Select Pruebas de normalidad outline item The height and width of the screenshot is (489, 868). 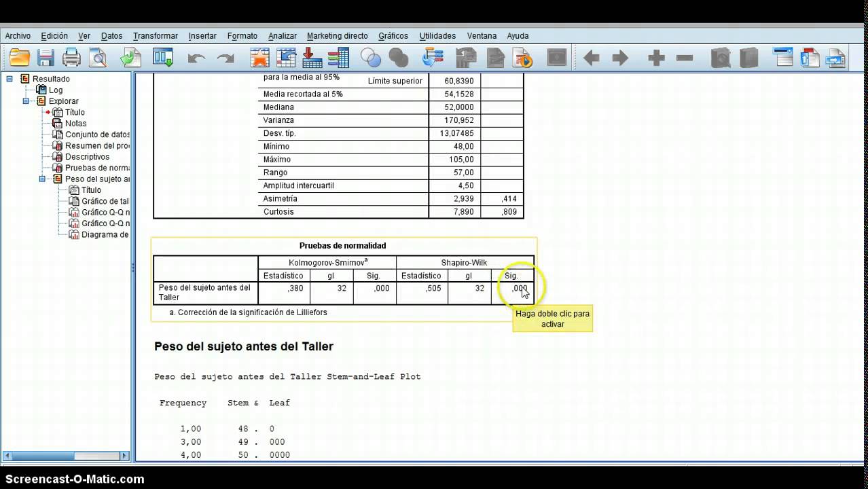(97, 168)
